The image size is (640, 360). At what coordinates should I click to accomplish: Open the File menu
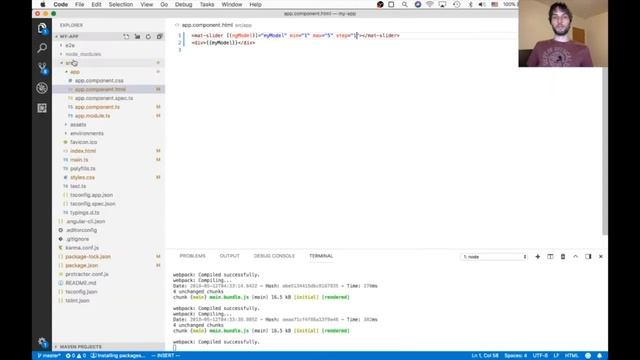[80, 4]
